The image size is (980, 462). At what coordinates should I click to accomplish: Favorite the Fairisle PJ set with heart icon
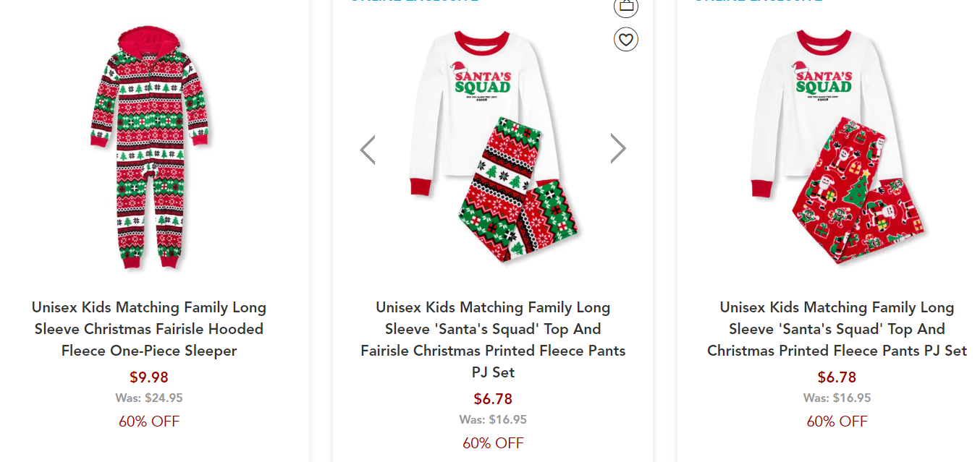tap(626, 39)
